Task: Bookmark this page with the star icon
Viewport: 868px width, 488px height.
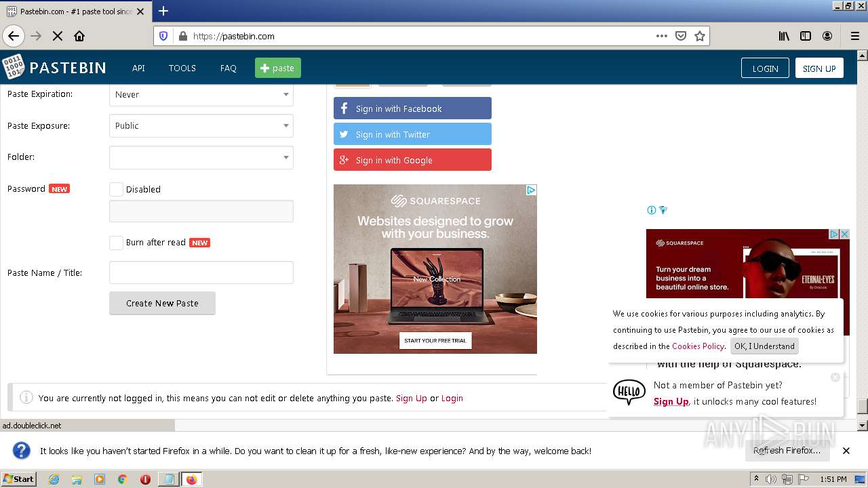Action: tap(700, 36)
